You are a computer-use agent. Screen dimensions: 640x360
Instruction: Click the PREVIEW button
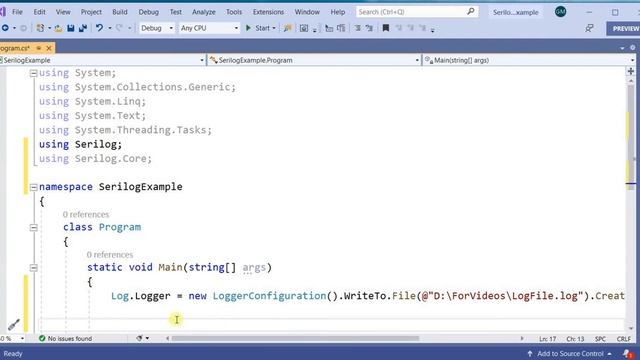click(624, 29)
